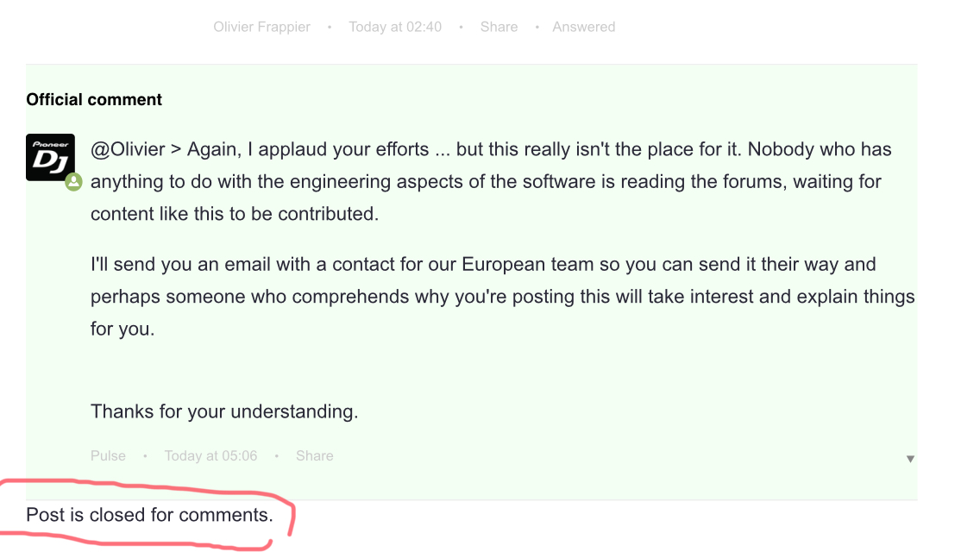
Task: Click the Pioneer DJ avatar logo
Action: tap(50, 158)
